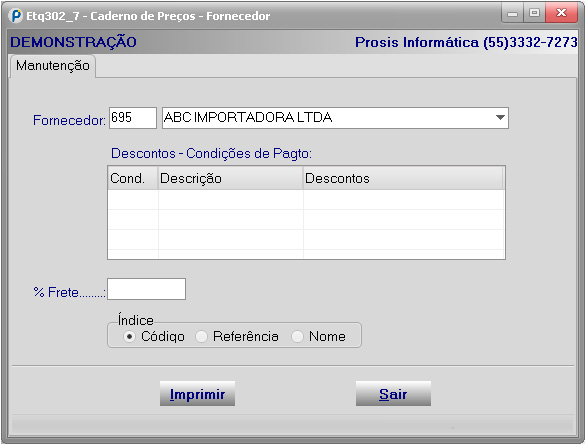This screenshot has height=445, width=586.
Task: Click the Descontos column header
Action: coord(403,178)
